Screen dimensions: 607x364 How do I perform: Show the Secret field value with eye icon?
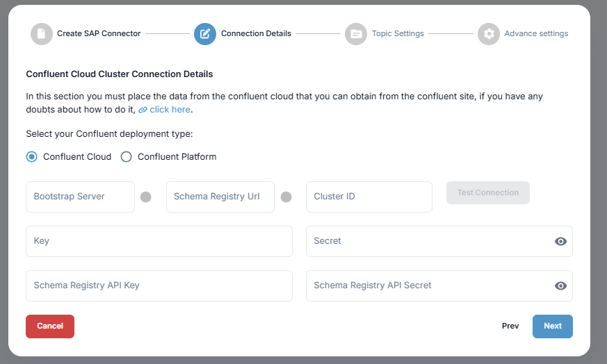pos(560,241)
